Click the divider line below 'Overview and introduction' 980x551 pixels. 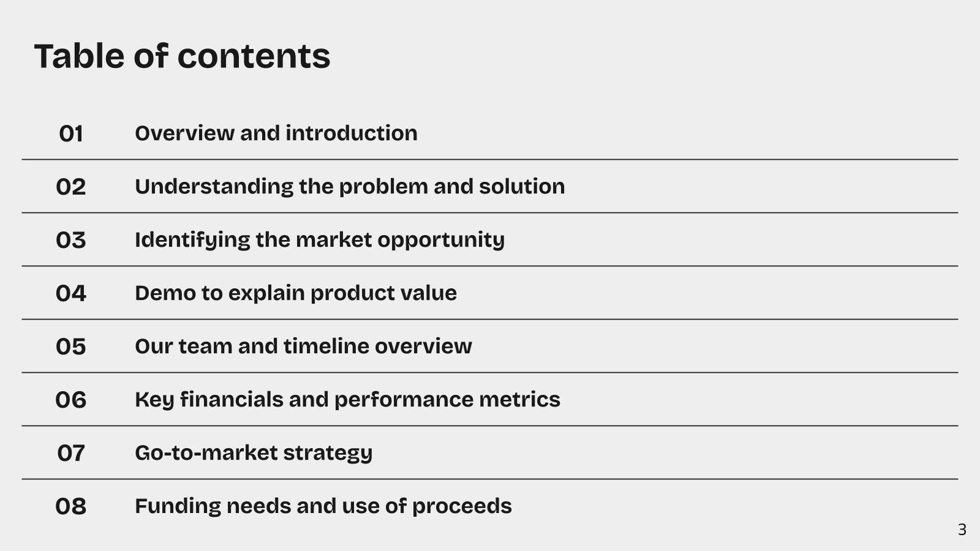pyautogui.click(x=490, y=159)
